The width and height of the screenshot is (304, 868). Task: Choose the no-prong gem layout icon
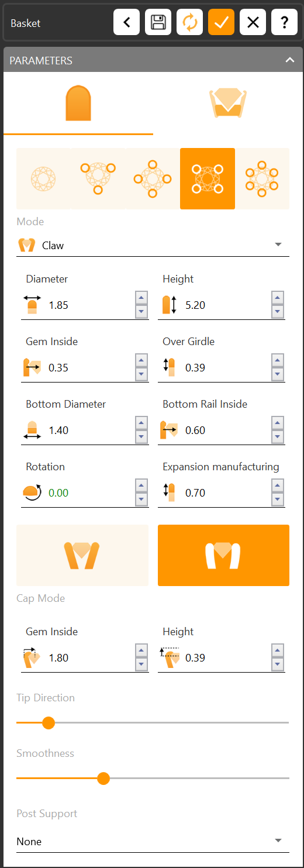tap(43, 178)
